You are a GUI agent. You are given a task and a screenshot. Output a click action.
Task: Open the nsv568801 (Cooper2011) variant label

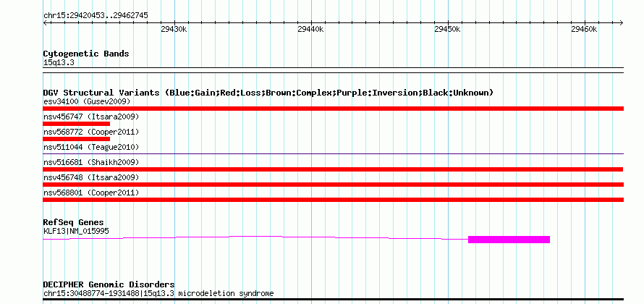pyautogui.click(x=91, y=193)
